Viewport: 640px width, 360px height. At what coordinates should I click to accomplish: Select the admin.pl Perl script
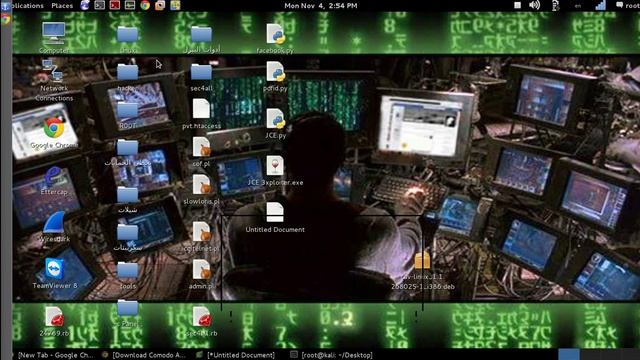tap(202, 269)
